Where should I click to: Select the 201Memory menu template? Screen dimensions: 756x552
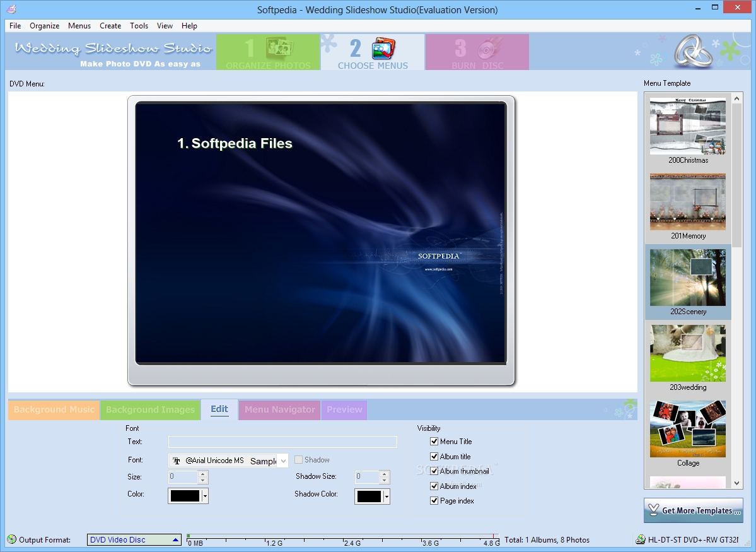coord(687,206)
